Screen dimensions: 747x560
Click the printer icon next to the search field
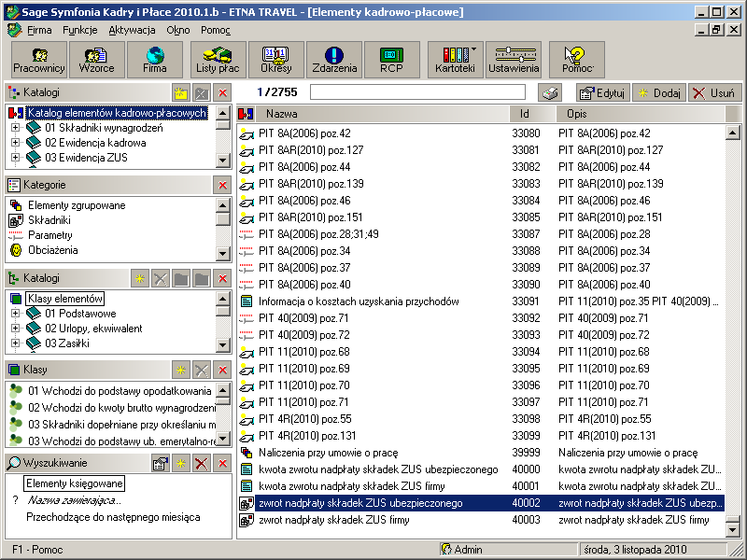(550, 92)
